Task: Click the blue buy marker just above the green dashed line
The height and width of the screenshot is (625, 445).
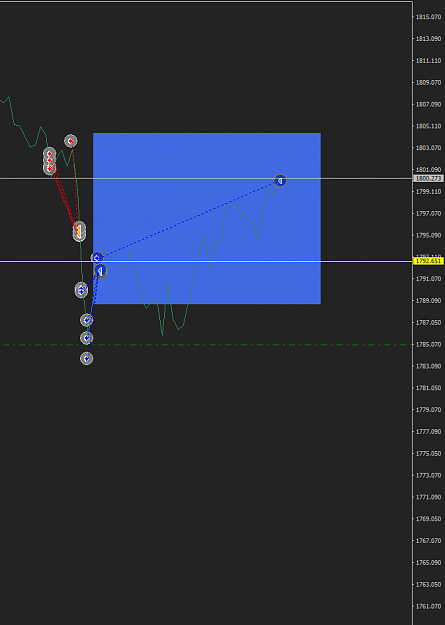Action: click(x=87, y=338)
